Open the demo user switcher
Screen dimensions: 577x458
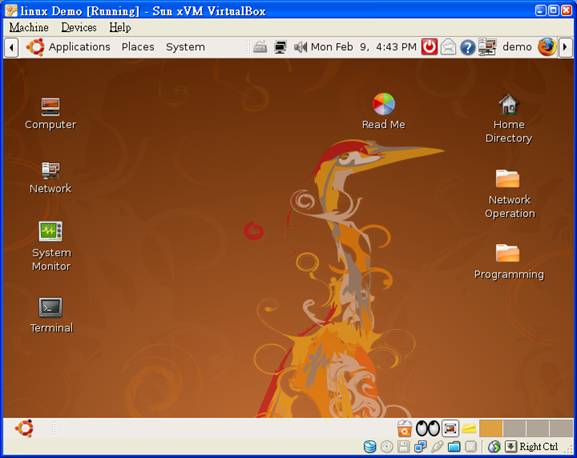point(517,47)
